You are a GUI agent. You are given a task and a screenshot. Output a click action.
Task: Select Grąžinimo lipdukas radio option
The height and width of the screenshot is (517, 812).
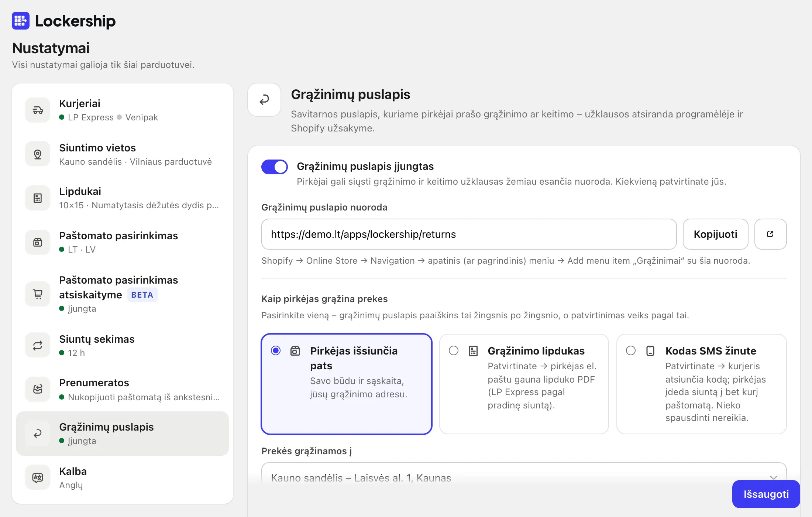click(x=454, y=350)
